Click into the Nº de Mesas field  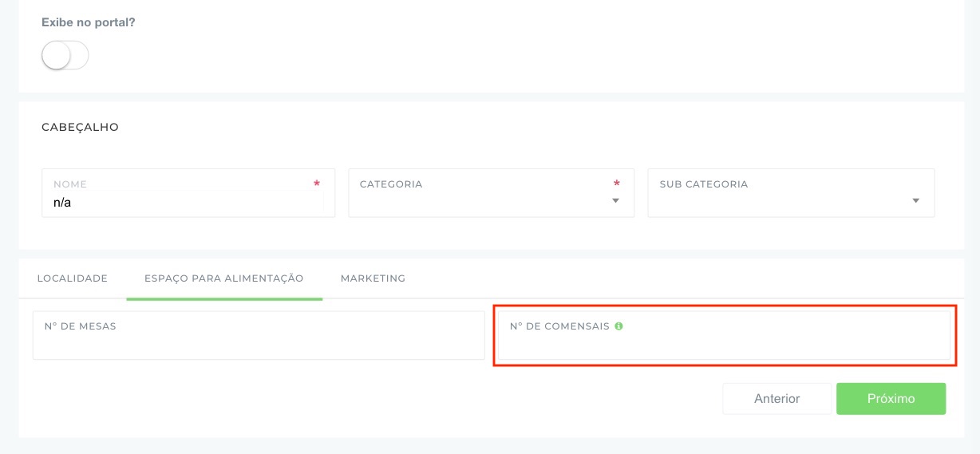click(x=258, y=345)
